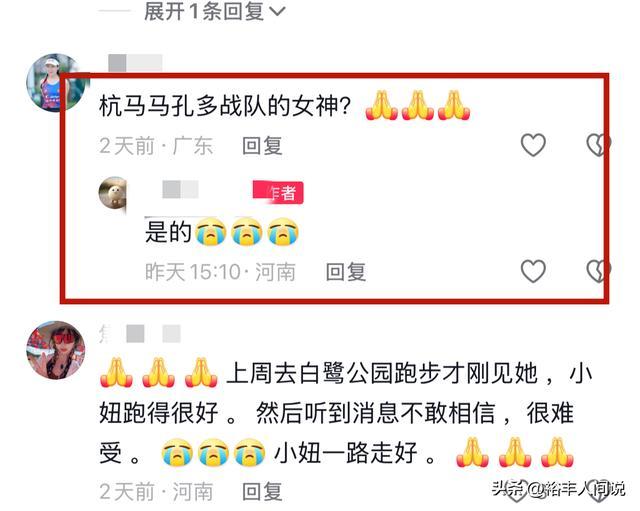Screen dimensions: 640x511
Task: Open avatar of runner in white visor
Action: (x=56, y=83)
